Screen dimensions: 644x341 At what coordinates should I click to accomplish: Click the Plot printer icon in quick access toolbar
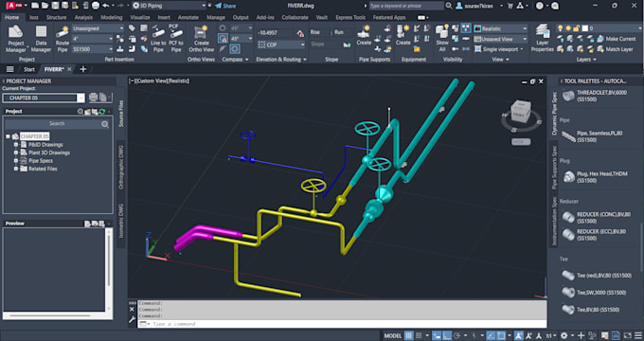(96, 6)
